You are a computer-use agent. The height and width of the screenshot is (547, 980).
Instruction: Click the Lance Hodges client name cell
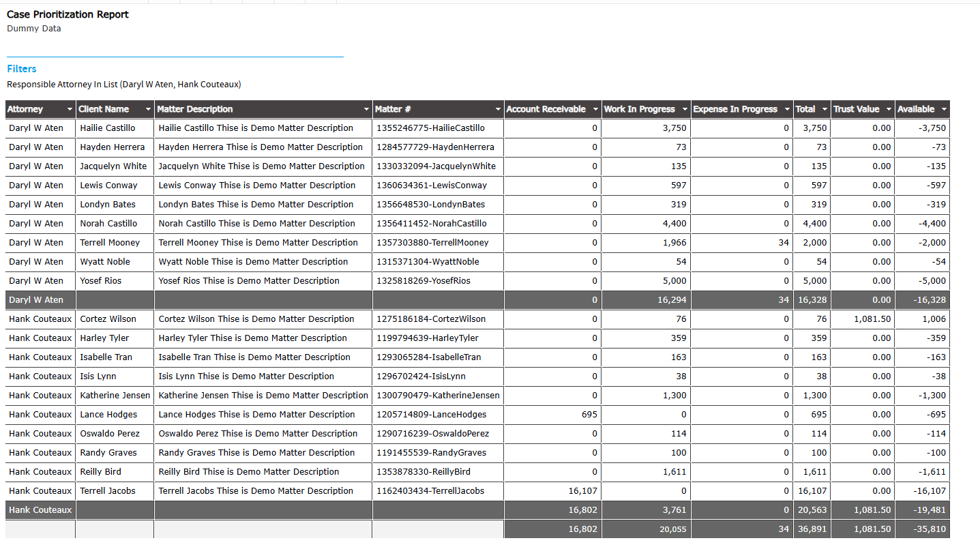pyautogui.click(x=108, y=415)
